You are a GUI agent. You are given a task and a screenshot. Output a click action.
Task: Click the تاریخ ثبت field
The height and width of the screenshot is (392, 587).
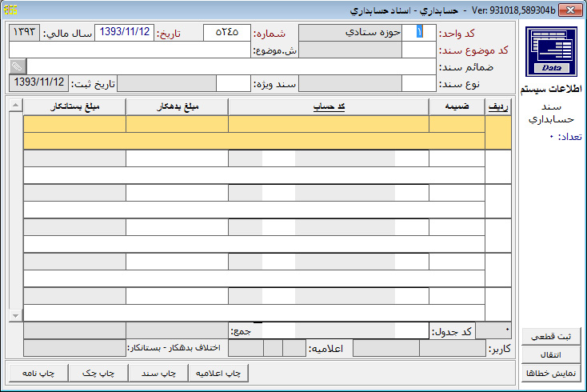[39, 83]
